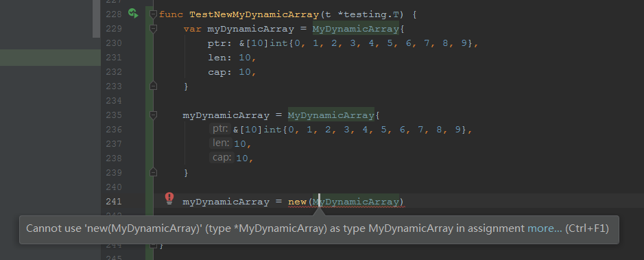Click MyDynamicArray type on line 235
The height and width of the screenshot is (260, 644).
331,115
